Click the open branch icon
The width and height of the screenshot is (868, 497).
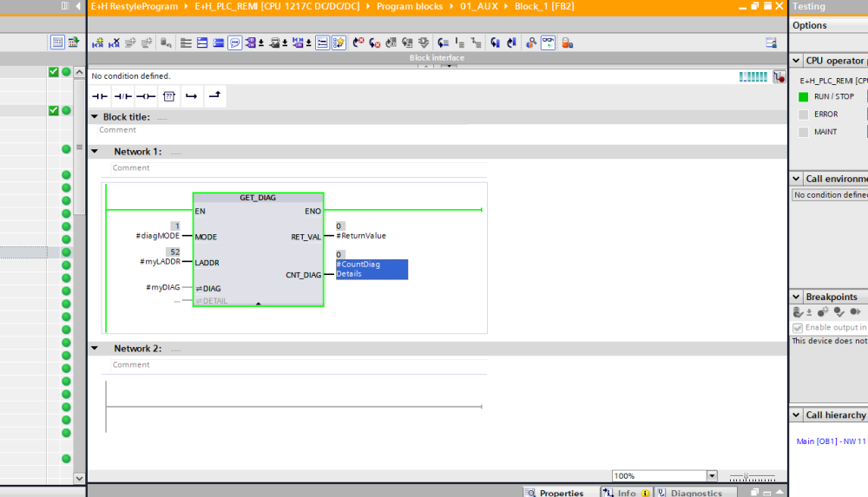(192, 96)
